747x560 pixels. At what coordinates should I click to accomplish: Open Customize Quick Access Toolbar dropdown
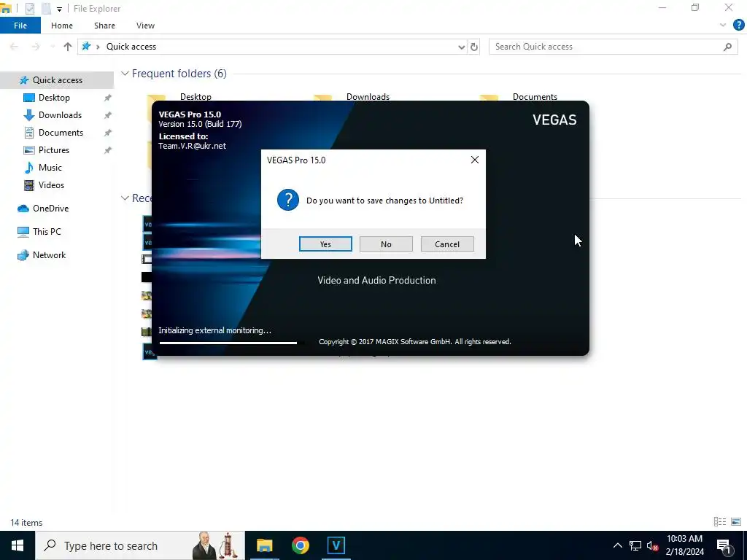click(x=59, y=9)
